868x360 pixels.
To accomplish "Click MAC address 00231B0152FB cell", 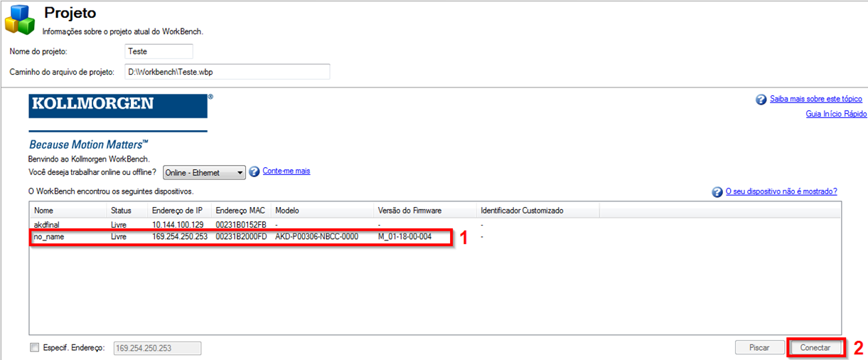I will [x=241, y=224].
